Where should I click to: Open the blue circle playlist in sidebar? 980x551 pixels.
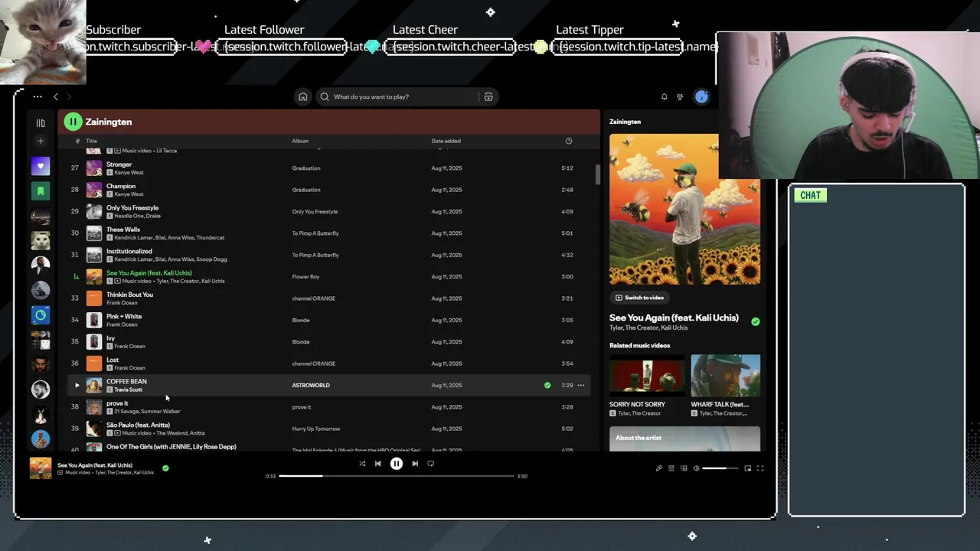[x=41, y=315]
